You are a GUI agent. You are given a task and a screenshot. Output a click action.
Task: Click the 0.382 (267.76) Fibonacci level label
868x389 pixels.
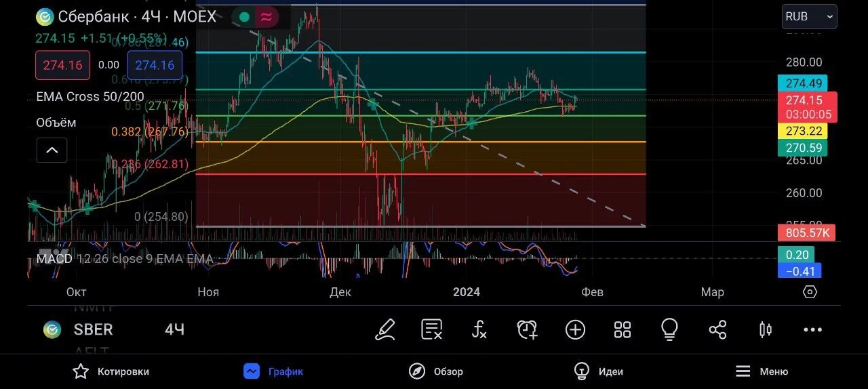[150, 132]
